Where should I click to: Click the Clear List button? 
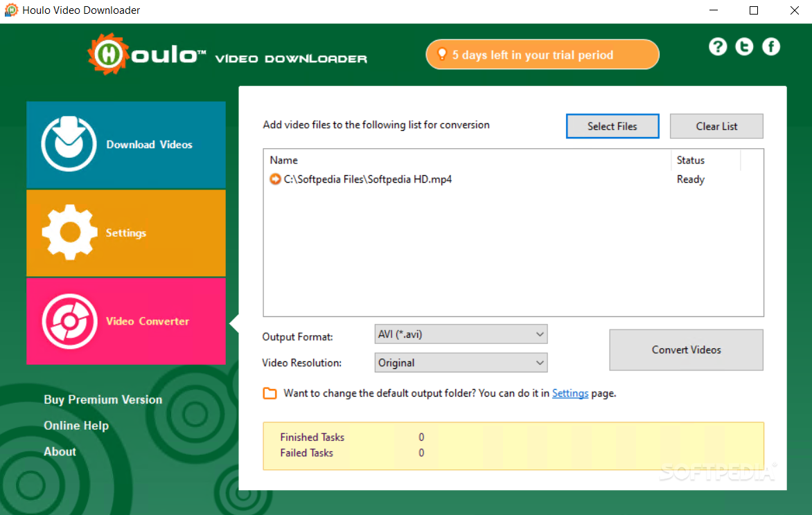click(716, 126)
